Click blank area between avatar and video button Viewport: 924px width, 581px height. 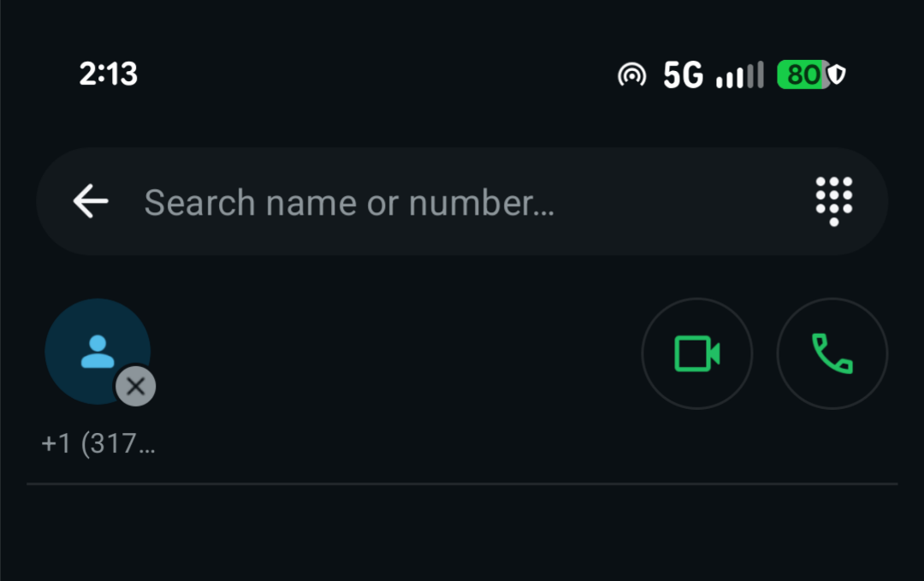(x=394, y=353)
